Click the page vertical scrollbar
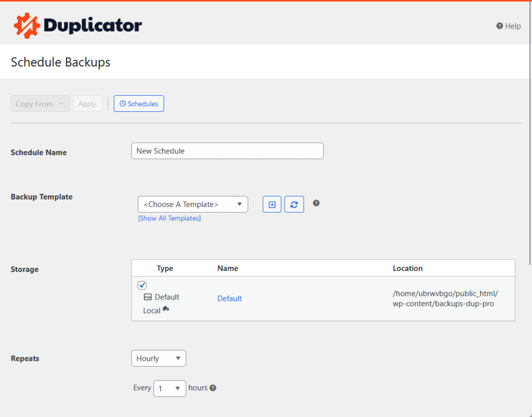The image size is (532, 417). pyautogui.click(x=530, y=133)
